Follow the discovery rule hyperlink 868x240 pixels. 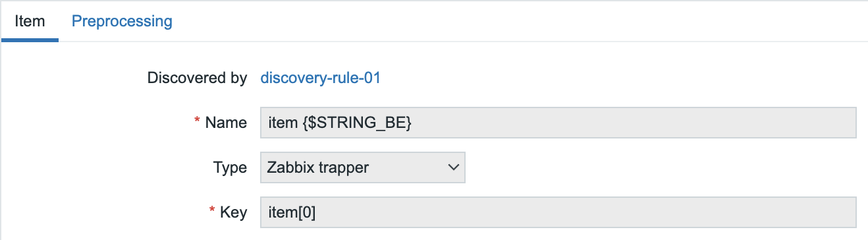321,78
